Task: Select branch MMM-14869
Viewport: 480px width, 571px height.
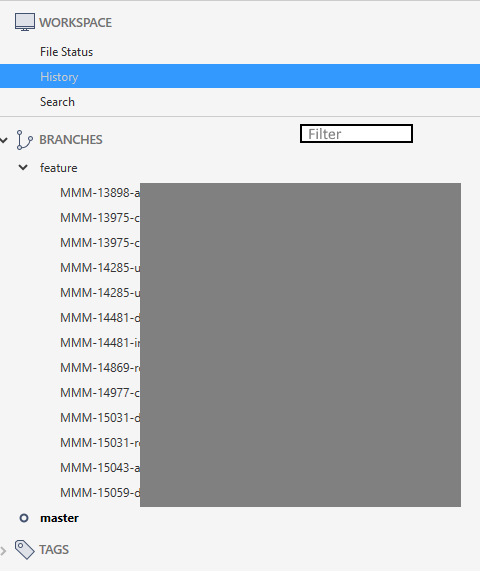Action: 100,368
